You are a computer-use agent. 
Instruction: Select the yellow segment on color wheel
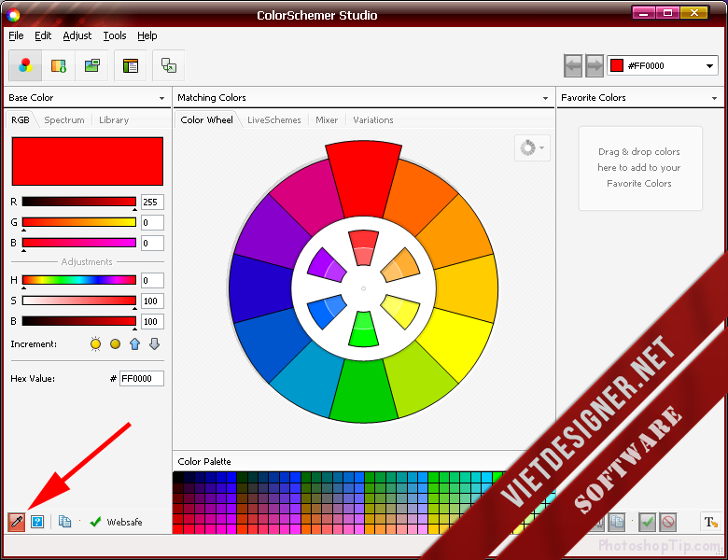pyautogui.click(x=455, y=342)
